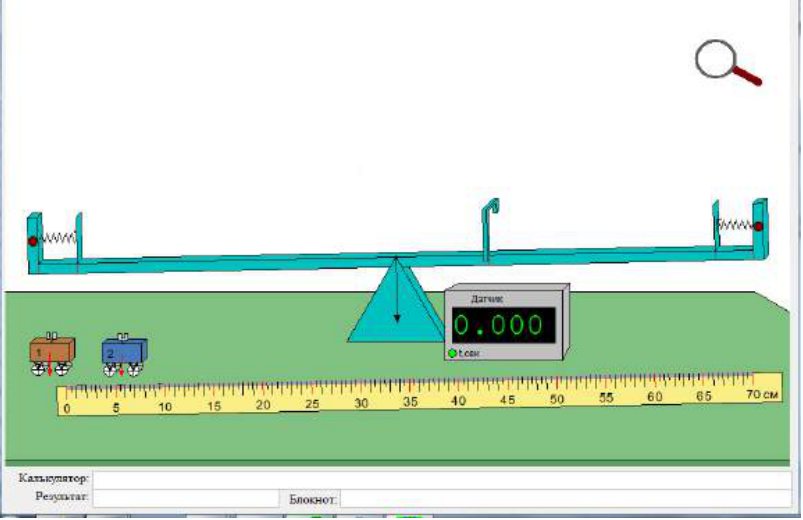The width and height of the screenshot is (803, 520).
Task: Click the 0 mark on the ruler
Action: [67, 408]
